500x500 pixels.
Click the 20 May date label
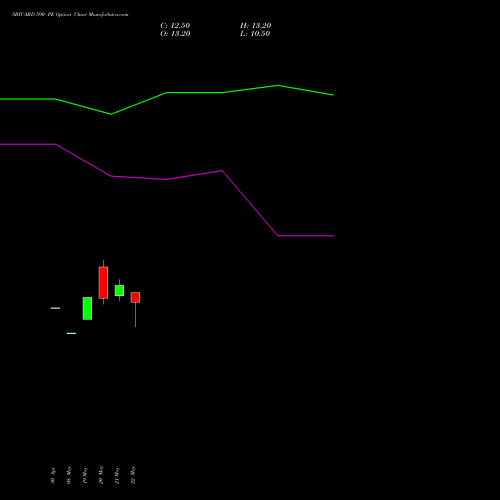tap(101, 475)
